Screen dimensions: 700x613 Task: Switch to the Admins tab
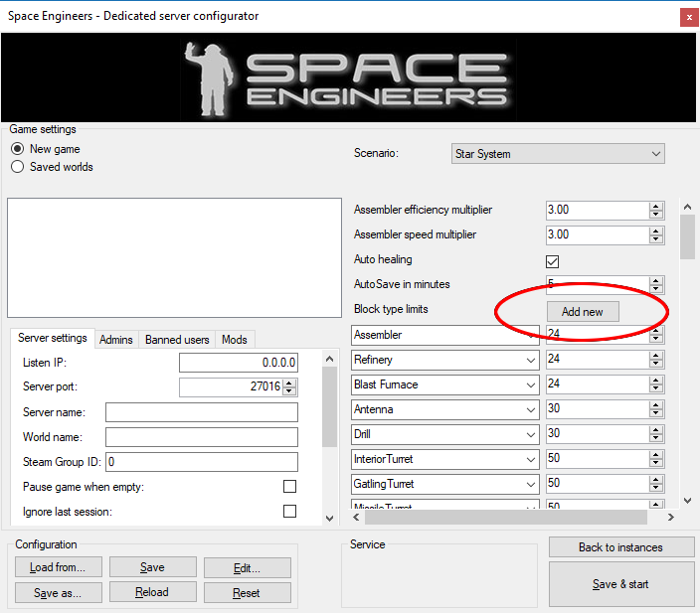[116, 340]
